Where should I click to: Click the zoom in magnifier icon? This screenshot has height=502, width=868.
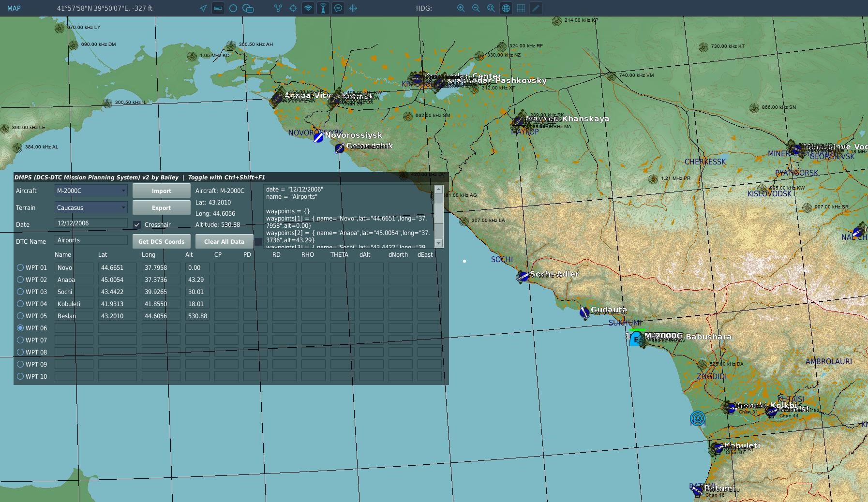point(461,8)
